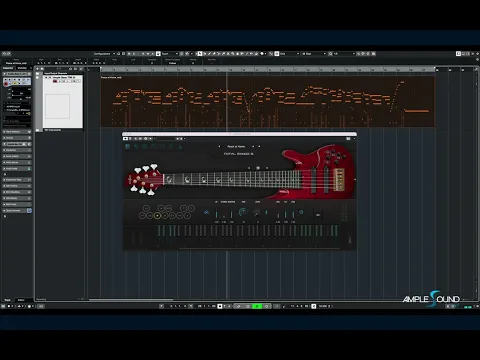Open the Configurations dropdown in top toolbar
The image size is (480, 360).
tap(104, 53)
